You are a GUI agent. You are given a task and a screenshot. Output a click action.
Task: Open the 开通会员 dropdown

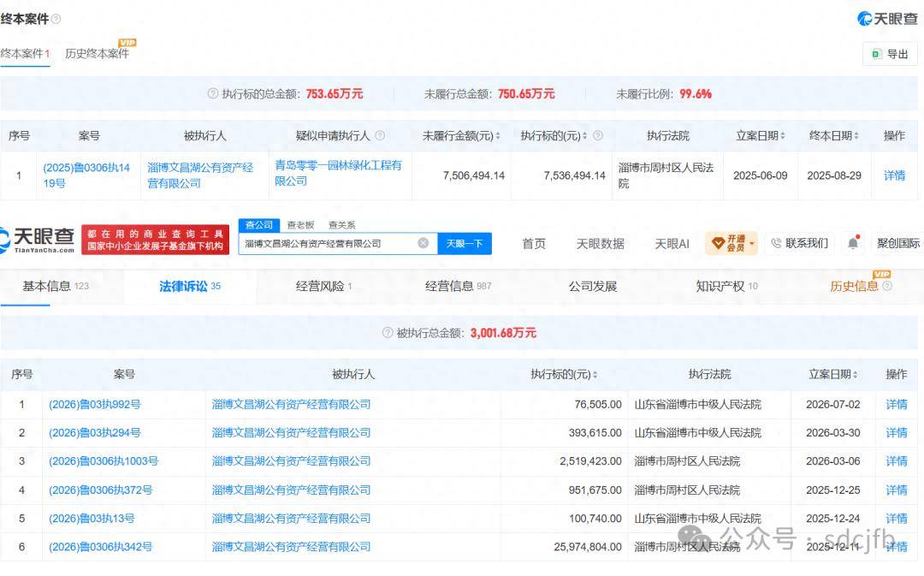(731, 243)
